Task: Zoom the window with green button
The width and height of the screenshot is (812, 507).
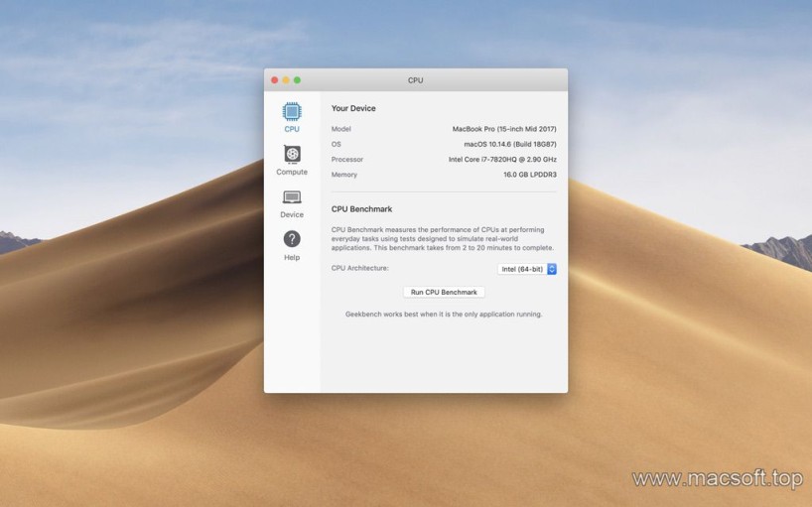Action: pyautogui.click(x=297, y=79)
